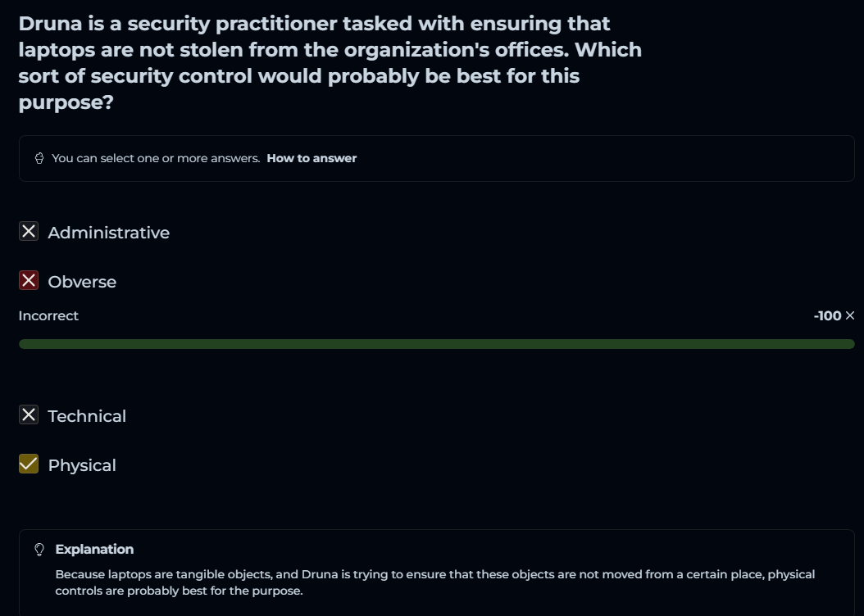Click the Physical answer label
The width and height of the screenshot is (864, 616).
click(x=82, y=465)
